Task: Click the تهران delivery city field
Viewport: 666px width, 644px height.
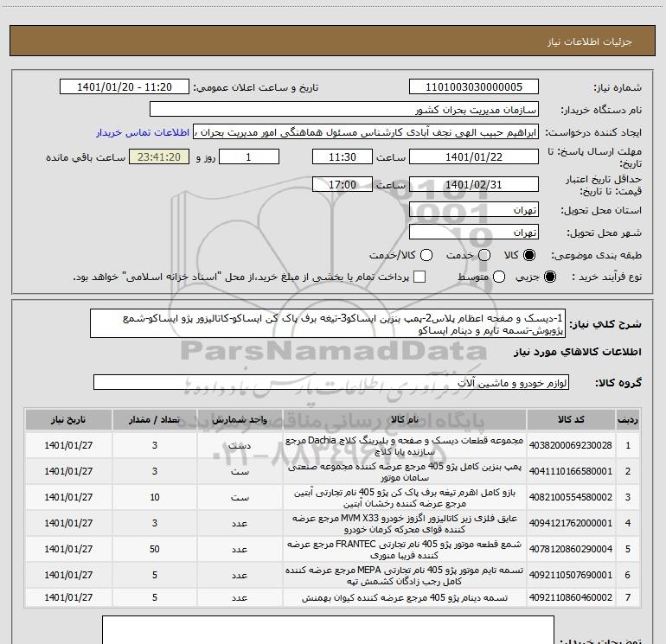Action: (x=474, y=233)
